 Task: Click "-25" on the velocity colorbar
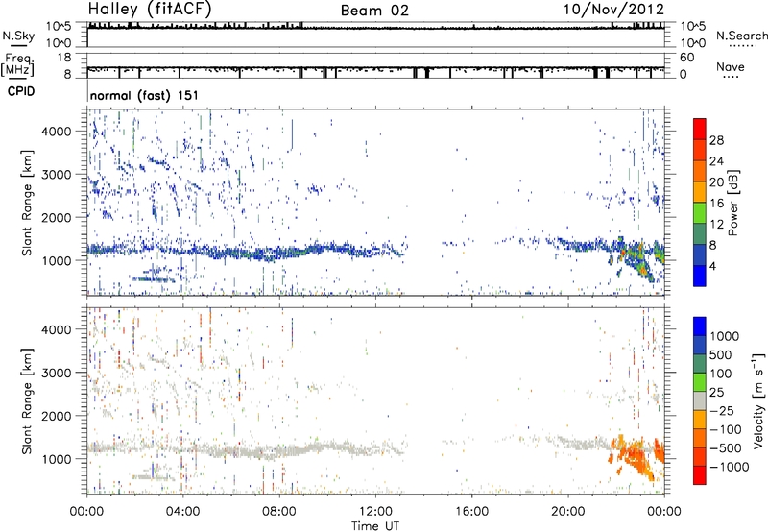point(722,411)
